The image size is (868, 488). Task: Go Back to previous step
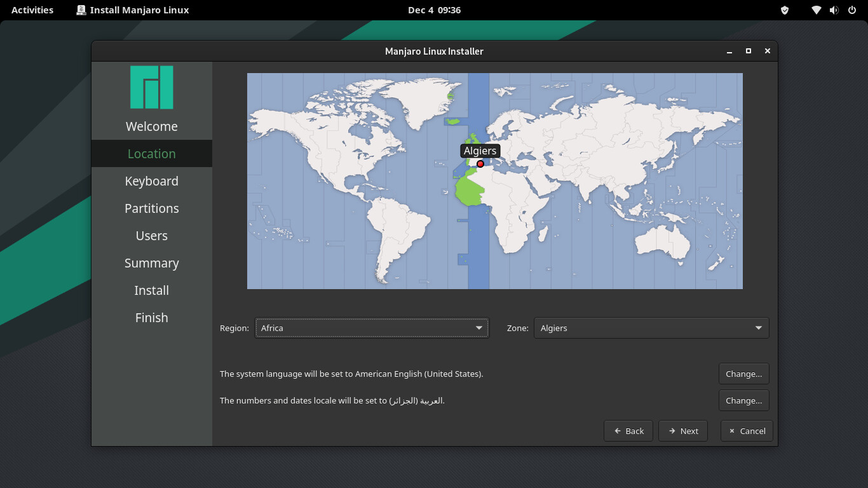pos(628,431)
